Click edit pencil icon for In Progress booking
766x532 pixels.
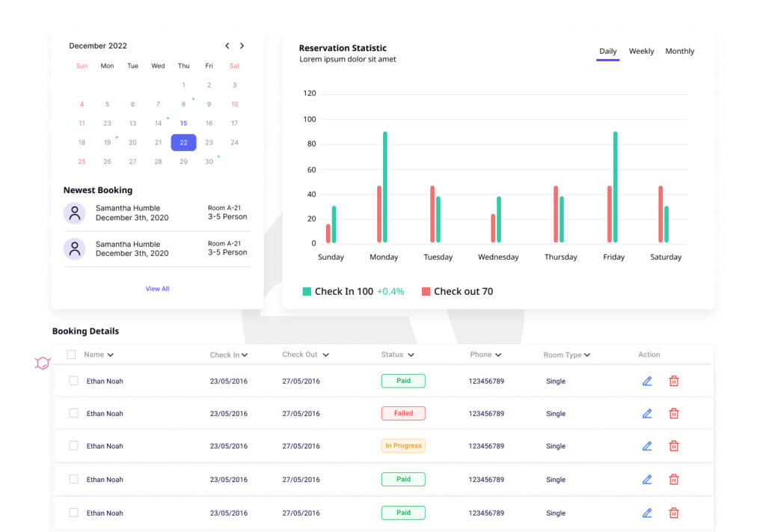[x=647, y=446]
